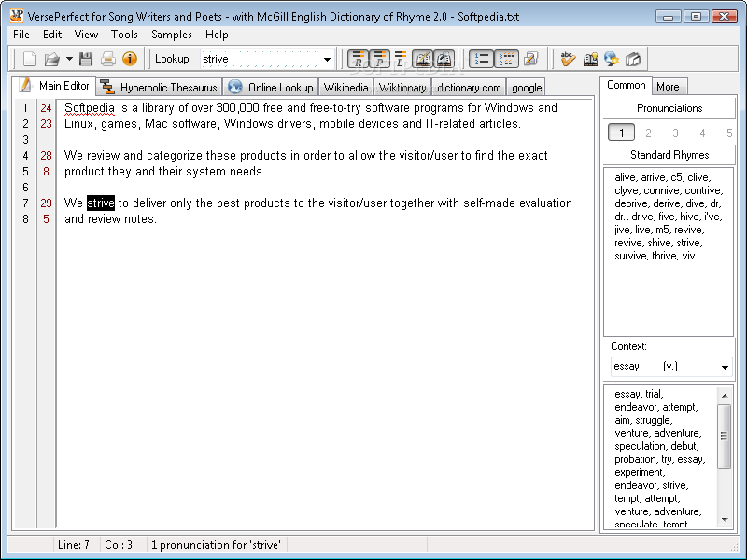Open the Wikipedia tab
Image resolution: width=747 pixels, height=560 pixels.
(x=345, y=88)
